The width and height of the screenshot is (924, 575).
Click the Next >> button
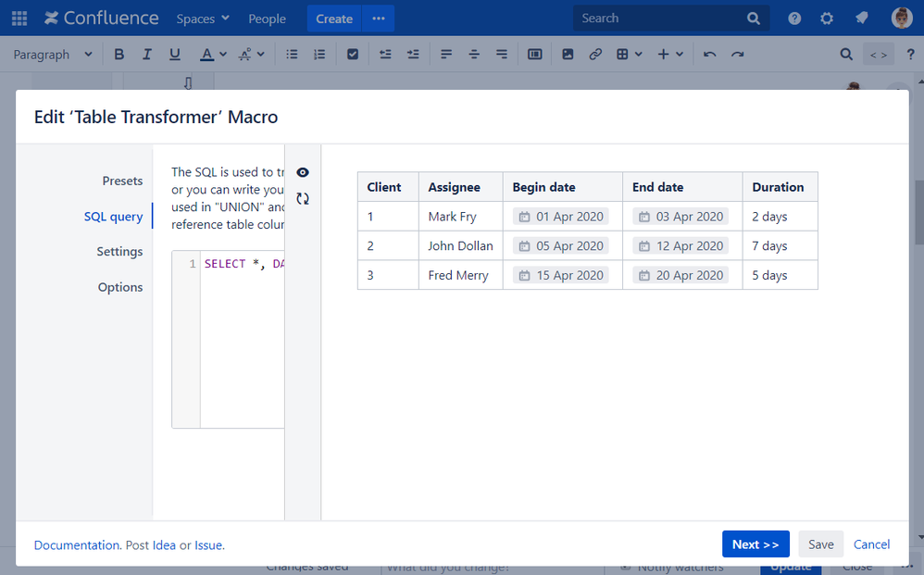(x=755, y=544)
